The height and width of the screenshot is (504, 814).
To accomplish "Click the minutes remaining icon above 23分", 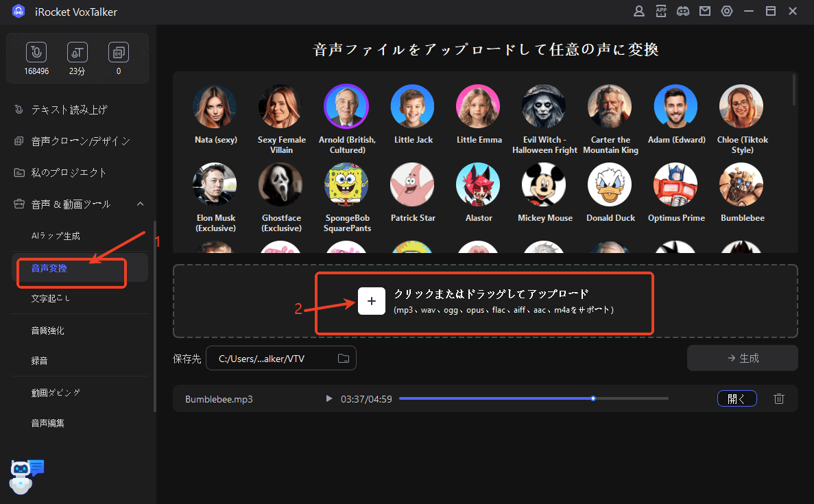I will pyautogui.click(x=77, y=52).
